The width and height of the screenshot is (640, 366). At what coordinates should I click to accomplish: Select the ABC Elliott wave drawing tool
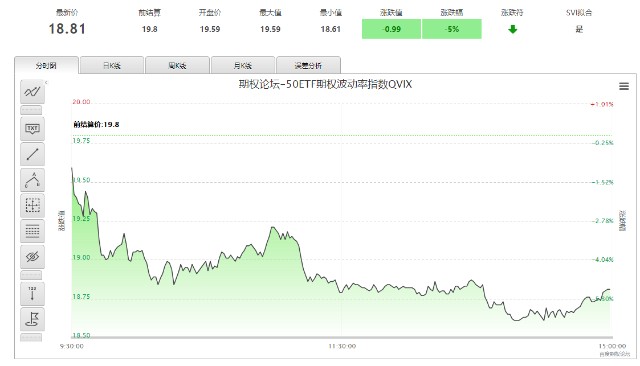click(x=32, y=180)
